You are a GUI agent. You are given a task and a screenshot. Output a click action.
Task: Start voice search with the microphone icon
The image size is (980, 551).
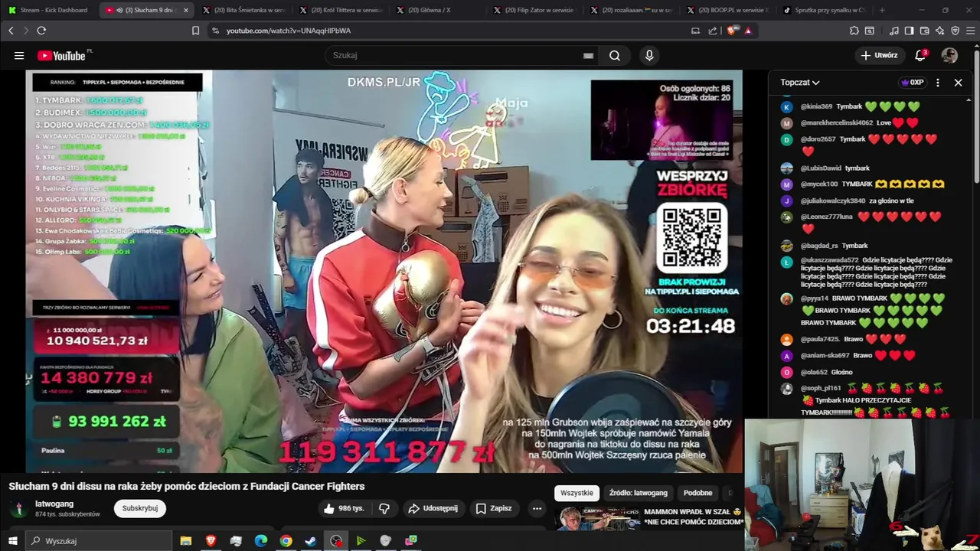point(649,55)
